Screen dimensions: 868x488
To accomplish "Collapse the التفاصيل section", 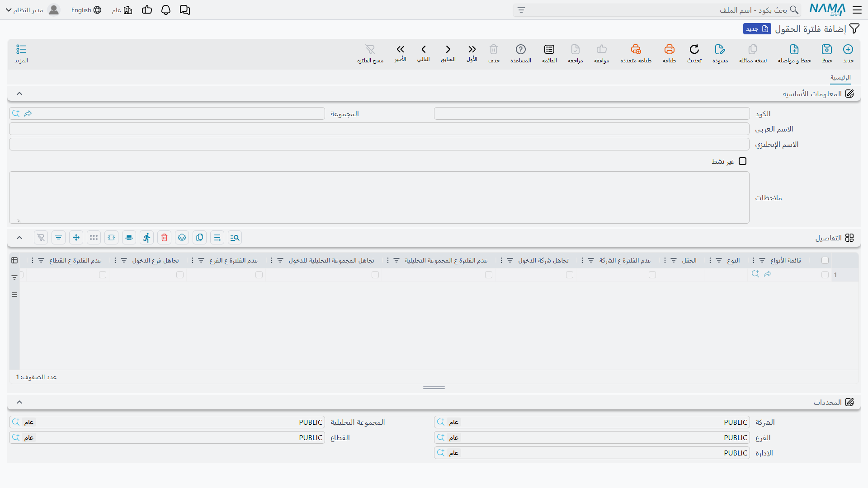I will (x=19, y=238).
